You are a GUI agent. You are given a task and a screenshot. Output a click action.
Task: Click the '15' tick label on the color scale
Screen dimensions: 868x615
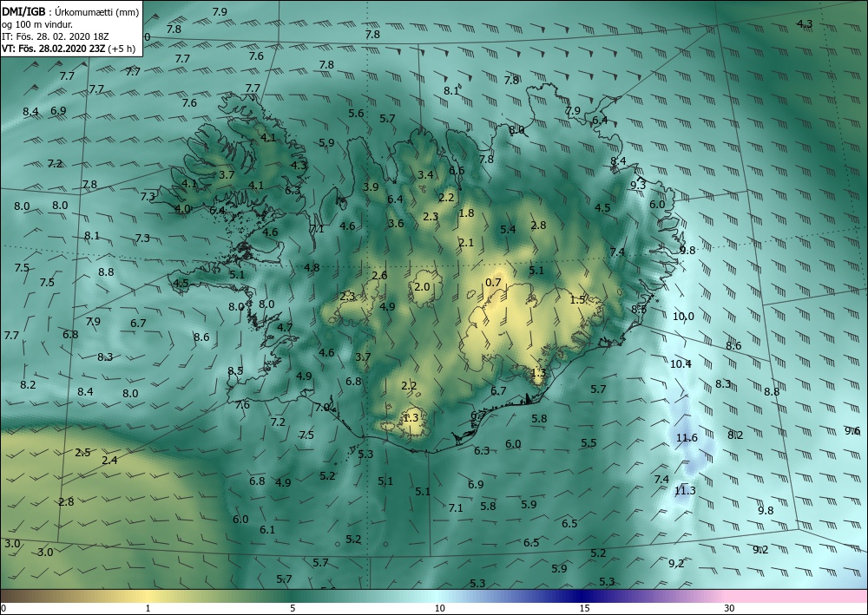coord(584,608)
